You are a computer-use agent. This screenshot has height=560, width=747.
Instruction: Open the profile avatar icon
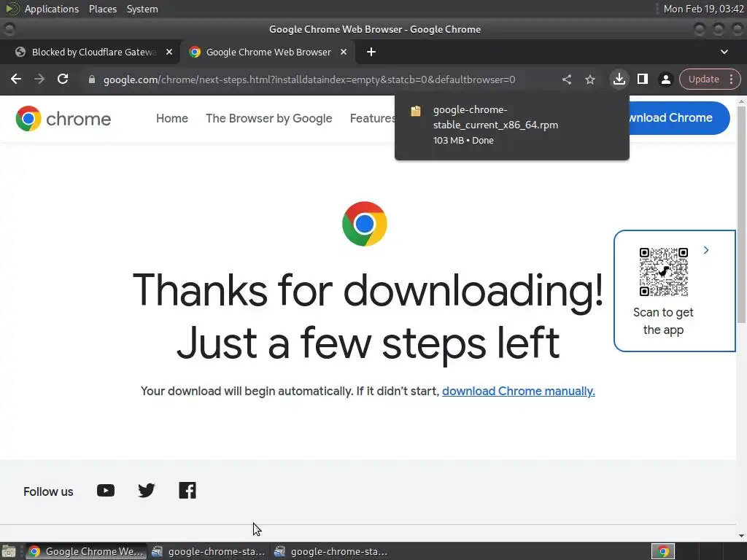[x=666, y=79]
